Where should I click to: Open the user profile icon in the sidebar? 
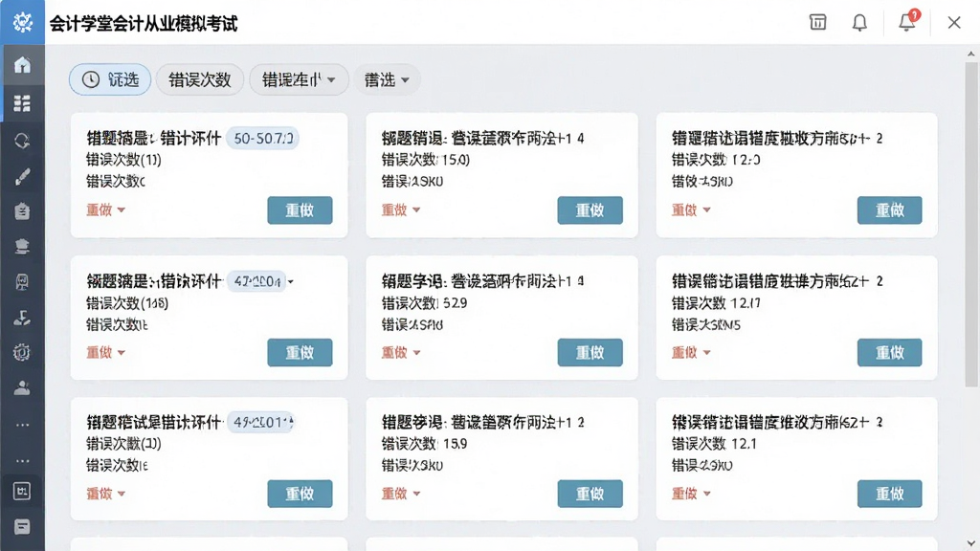[23, 388]
